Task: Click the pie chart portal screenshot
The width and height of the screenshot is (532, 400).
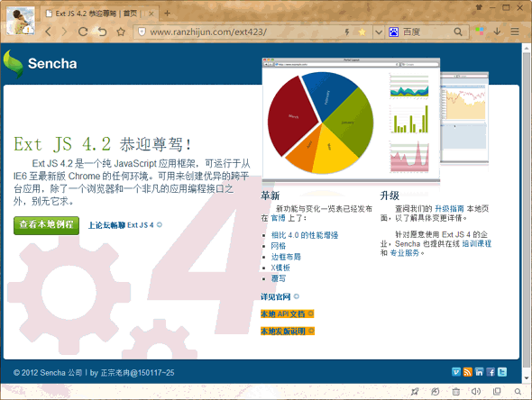Action: (351, 121)
